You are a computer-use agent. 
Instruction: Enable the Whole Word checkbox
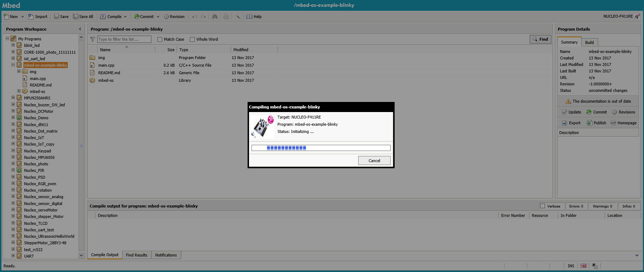192,39
